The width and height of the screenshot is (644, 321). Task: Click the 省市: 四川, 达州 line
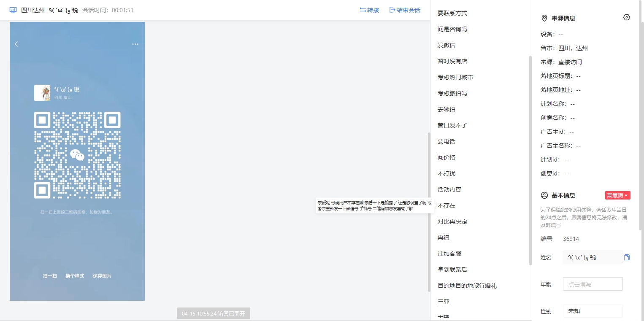(564, 48)
